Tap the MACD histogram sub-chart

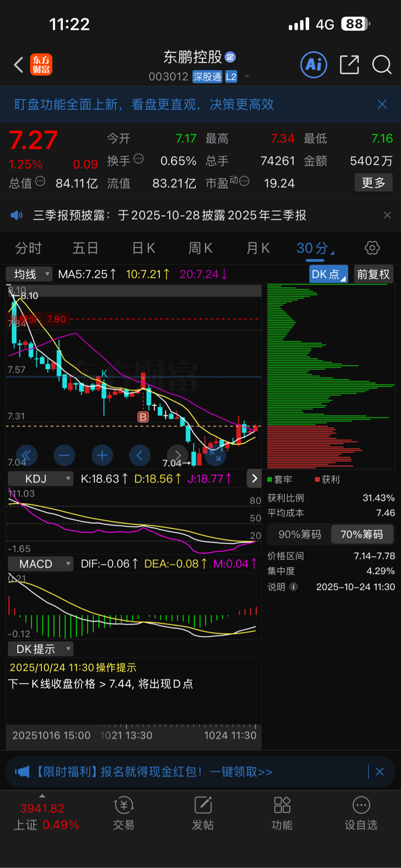coord(134,606)
